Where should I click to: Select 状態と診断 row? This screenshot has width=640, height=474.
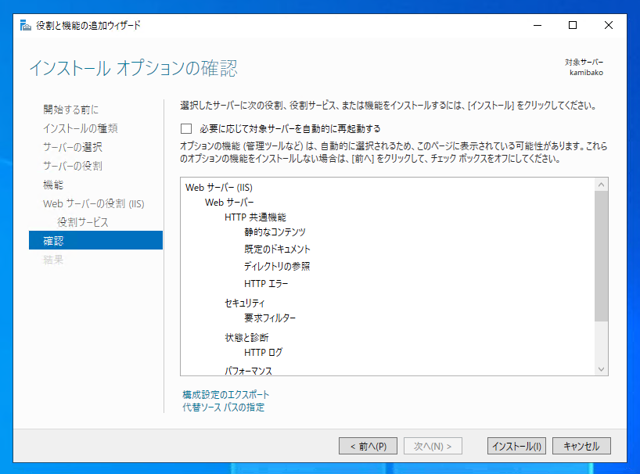point(247,337)
